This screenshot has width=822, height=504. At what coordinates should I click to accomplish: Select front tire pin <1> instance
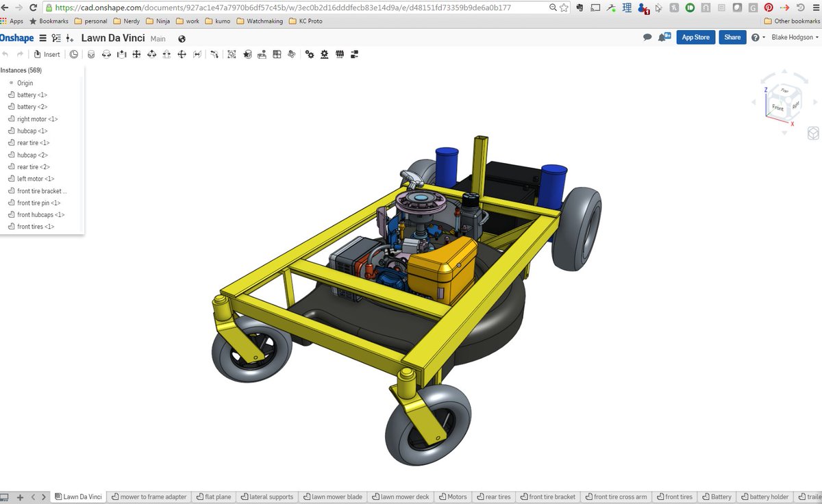tap(39, 203)
